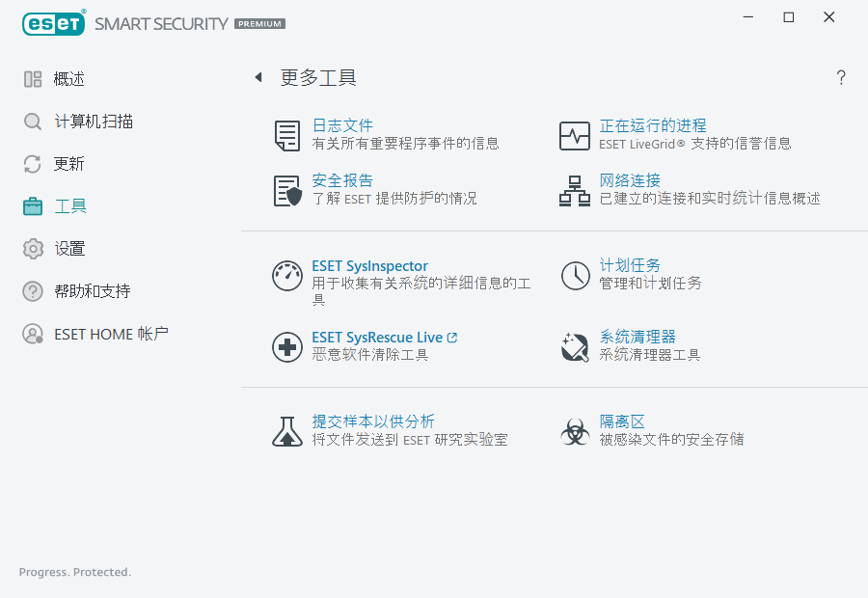868x598 pixels.
Task: Click the 计划任务 scheduler clock icon
Action: click(574, 276)
